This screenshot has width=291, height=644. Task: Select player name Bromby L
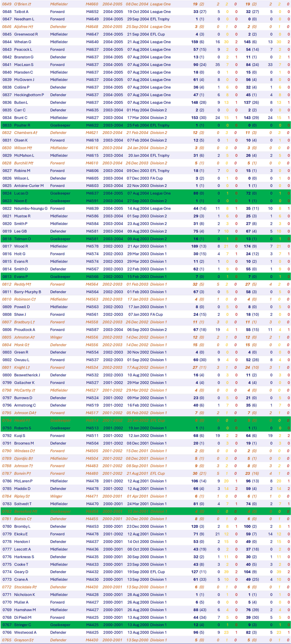click(x=22, y=526)
